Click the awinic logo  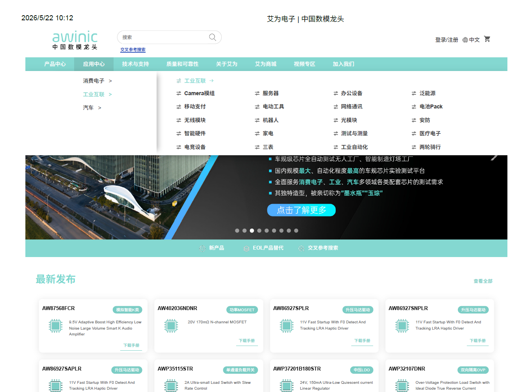(x=75, y=40)
